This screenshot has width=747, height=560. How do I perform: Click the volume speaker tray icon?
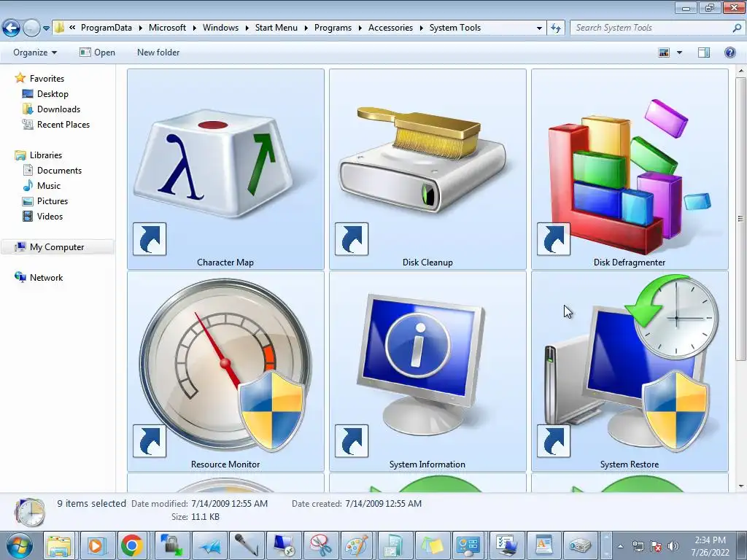pyautogui.click(x=673, y=546)
